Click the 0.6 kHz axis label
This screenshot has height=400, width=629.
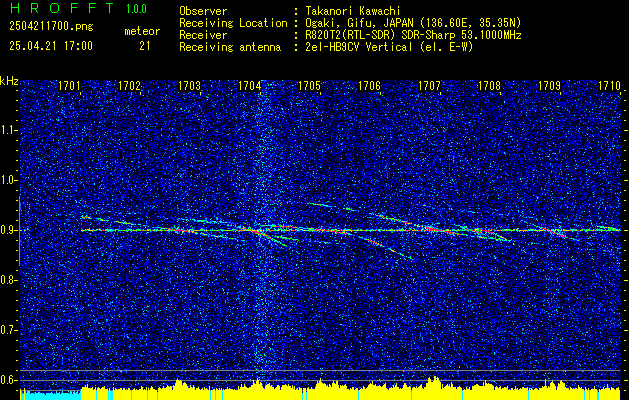point(8,380)
